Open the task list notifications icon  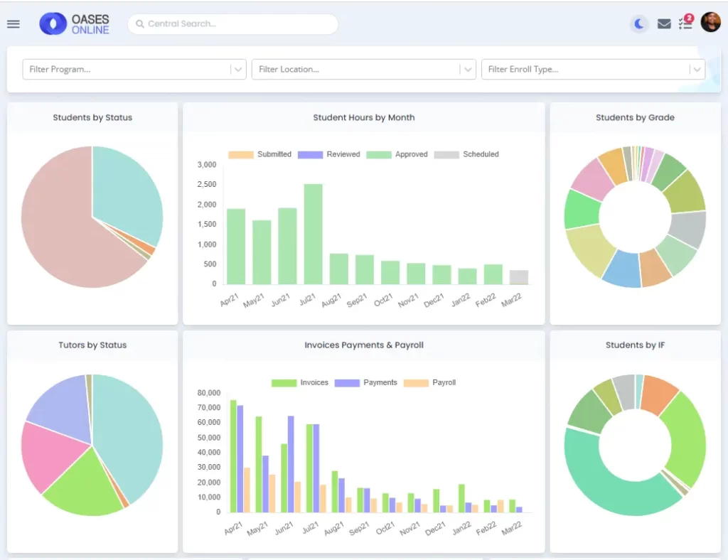pyautogui.click(x=685, y=23)
